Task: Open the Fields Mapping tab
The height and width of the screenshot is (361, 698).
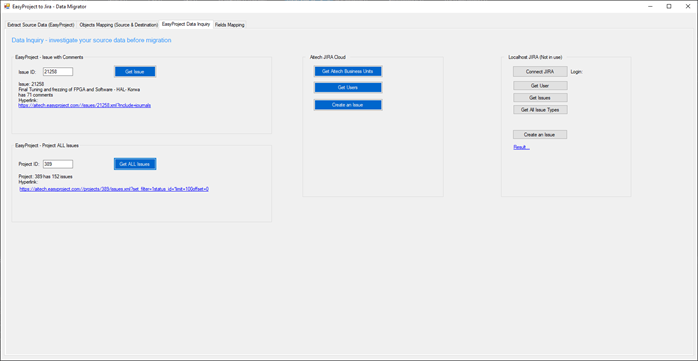Action: [x=230, y=25]
